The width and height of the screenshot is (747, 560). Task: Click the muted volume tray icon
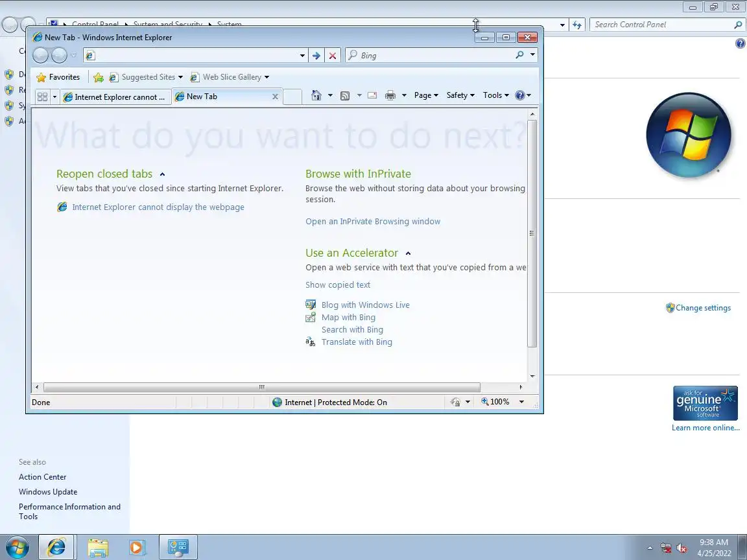(x=682, y=548)
